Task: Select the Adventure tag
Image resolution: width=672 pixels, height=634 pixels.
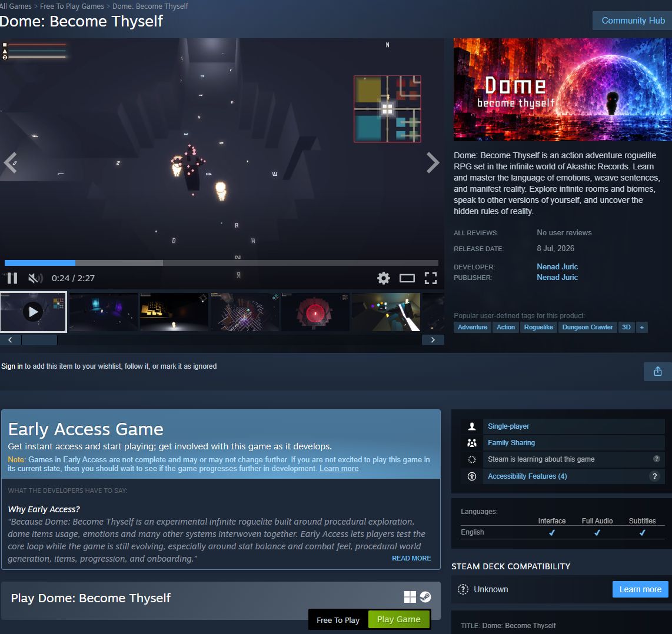Action: pyautogui.click(x=473, y=327)
